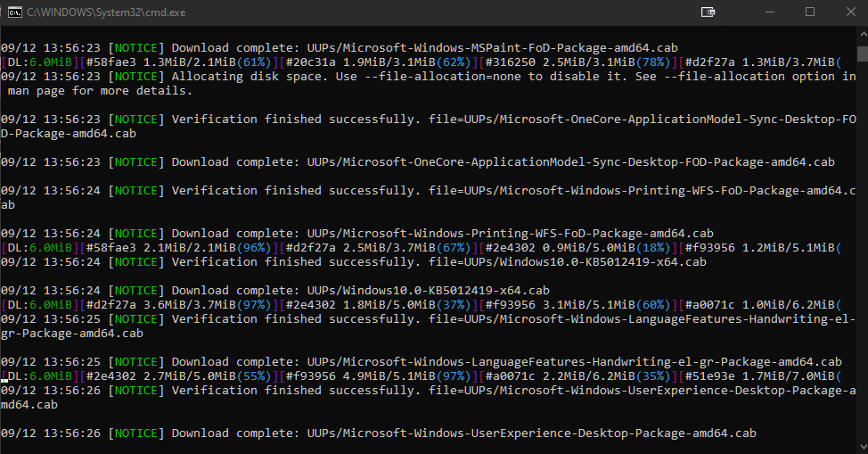Click the Handwriting-el-gr download complete line
Screen dimensions: 868x454
tap(422, 362)
